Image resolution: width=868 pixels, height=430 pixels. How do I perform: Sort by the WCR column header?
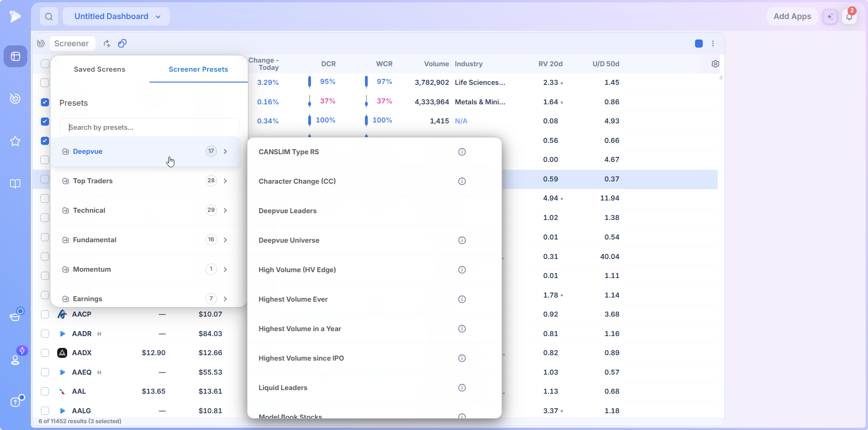click(384, 64)
